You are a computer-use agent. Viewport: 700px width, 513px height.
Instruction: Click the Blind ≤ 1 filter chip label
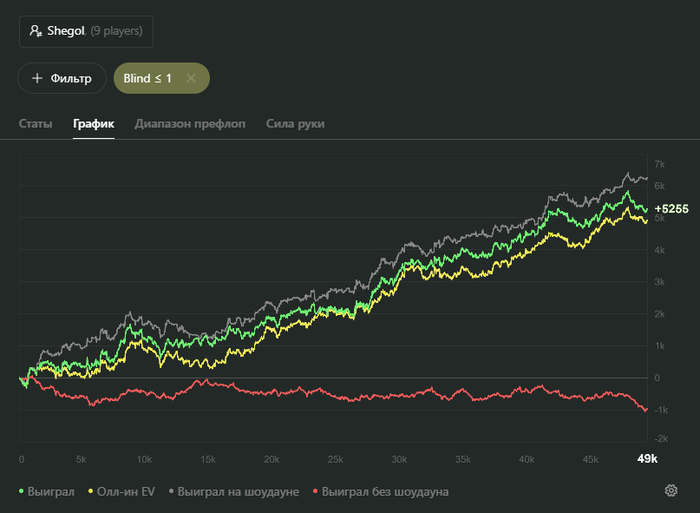[x=148, y=78]
